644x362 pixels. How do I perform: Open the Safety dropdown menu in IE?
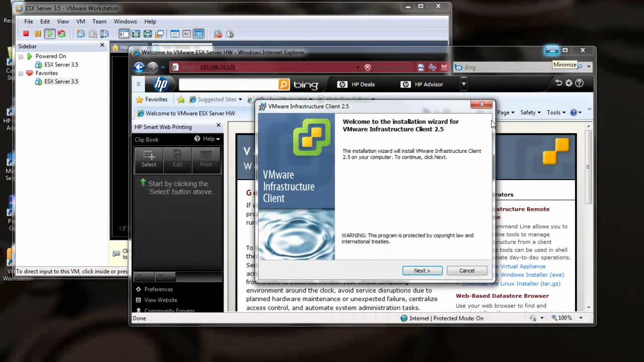point(530,113)
